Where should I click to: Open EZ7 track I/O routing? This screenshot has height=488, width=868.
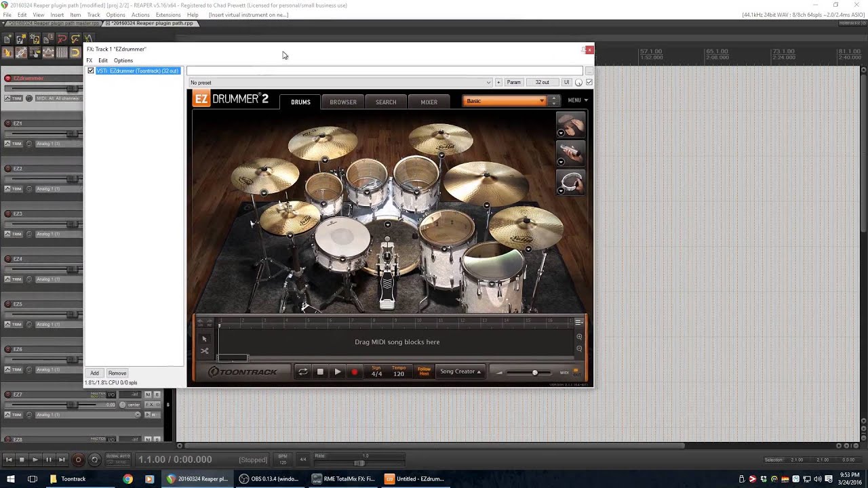[x=112, y=394]
